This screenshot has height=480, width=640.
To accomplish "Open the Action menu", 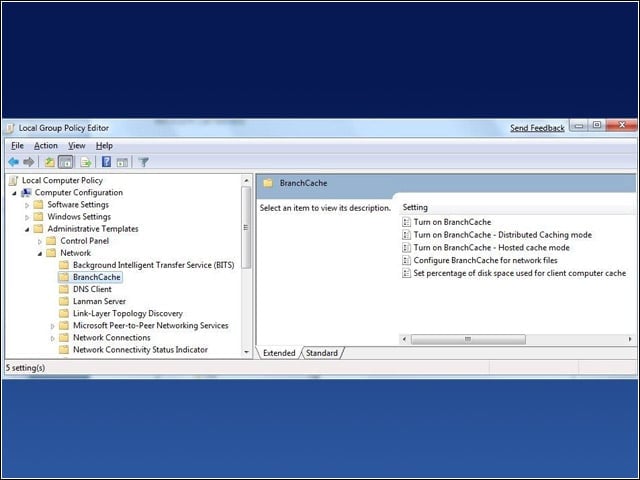I will pyautogui.click(x=46, y=146).
